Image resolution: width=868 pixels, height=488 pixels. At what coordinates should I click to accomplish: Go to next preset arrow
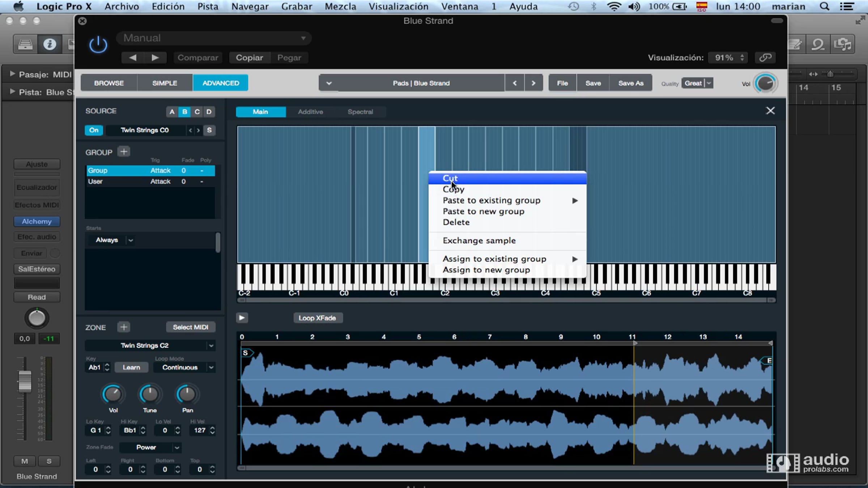tap(533, 83)
